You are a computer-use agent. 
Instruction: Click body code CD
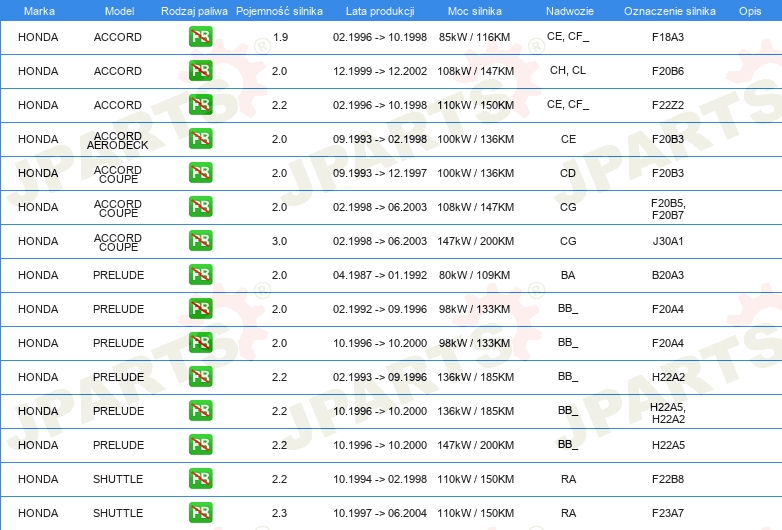tap(568, 173)
